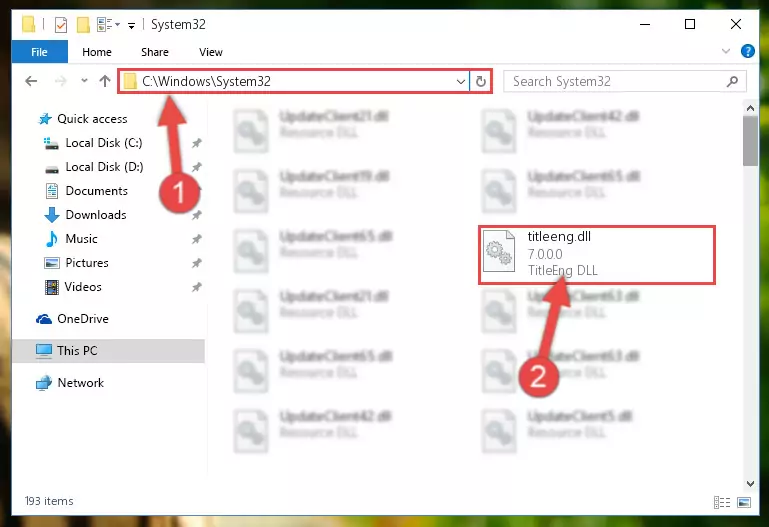The width and height of the screenshot is (769, 527).
Task: Switch to large icons view in status bar
Action: point(744,502)
